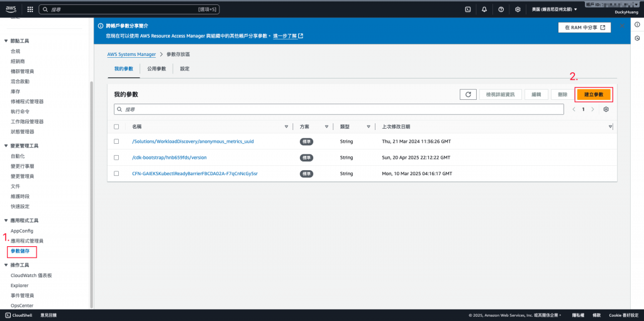Open 自動化 in the sidebar
The width and height of the screenshot is (644, 321).
[18, 156]
